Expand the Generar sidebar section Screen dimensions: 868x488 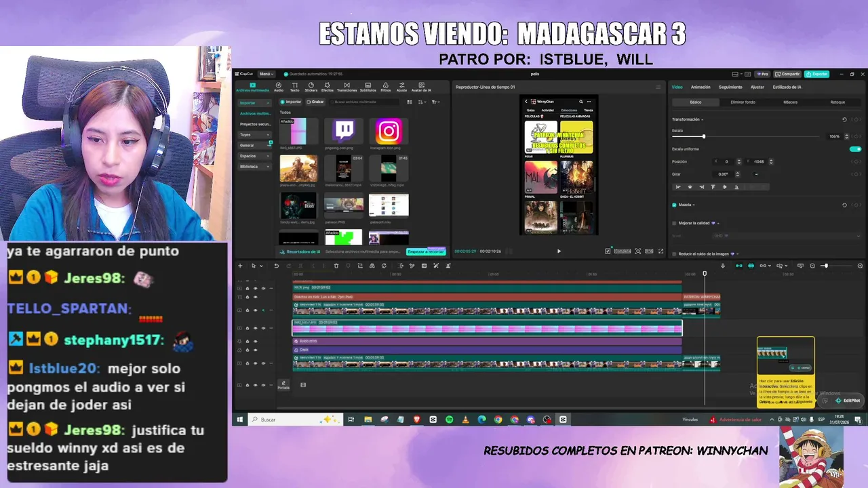[254, 145]
